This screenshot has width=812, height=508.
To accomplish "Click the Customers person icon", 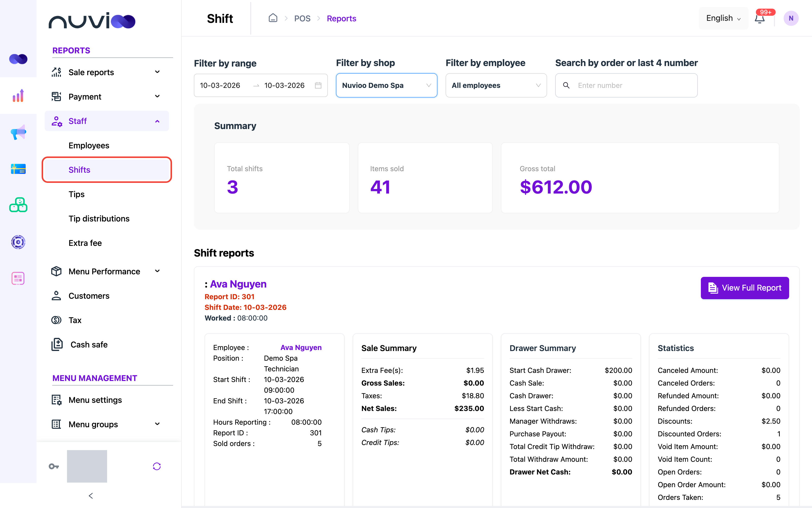I will tap(56, 296).
